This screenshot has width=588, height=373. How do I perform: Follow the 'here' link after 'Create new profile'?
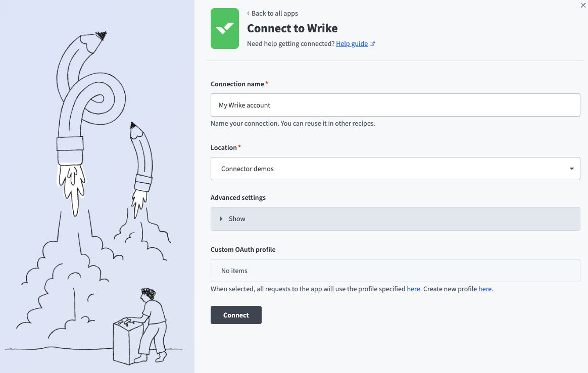[485, 289]
